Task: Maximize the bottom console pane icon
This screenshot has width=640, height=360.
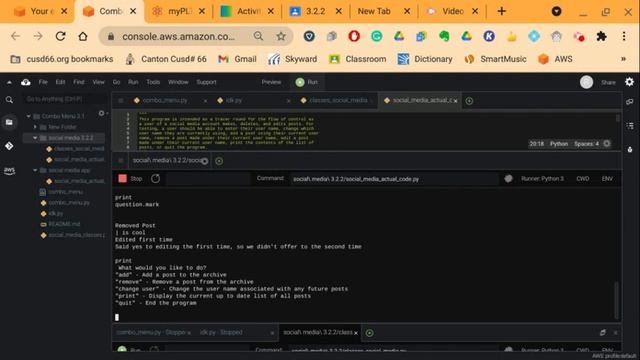Action: (x=603, y=333)
